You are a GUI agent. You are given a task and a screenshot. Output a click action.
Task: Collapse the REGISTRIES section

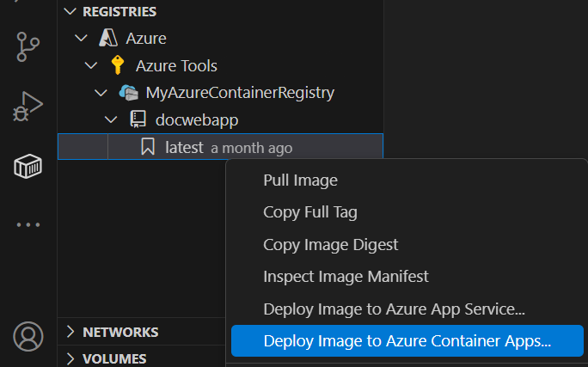70,12
